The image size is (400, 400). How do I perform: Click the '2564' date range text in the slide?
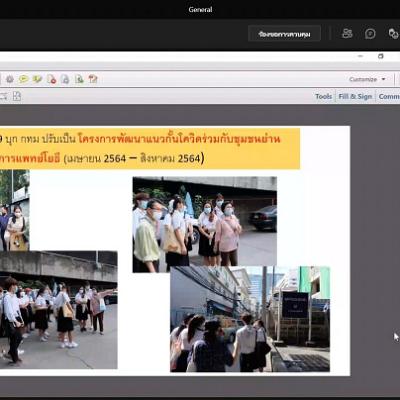click(133, 158)
